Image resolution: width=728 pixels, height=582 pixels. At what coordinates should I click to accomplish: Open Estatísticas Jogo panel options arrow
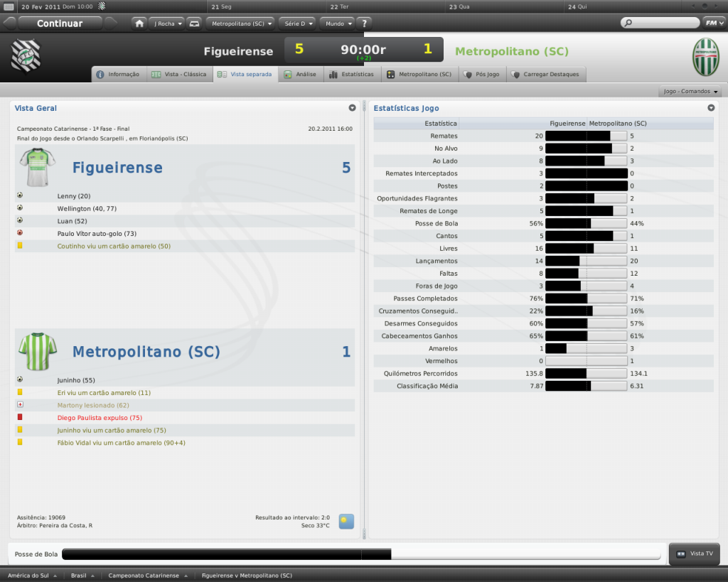point(711,108)
